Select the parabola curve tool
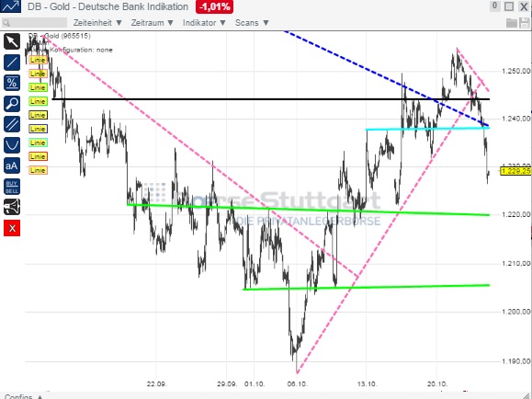 tap(12, 145)
